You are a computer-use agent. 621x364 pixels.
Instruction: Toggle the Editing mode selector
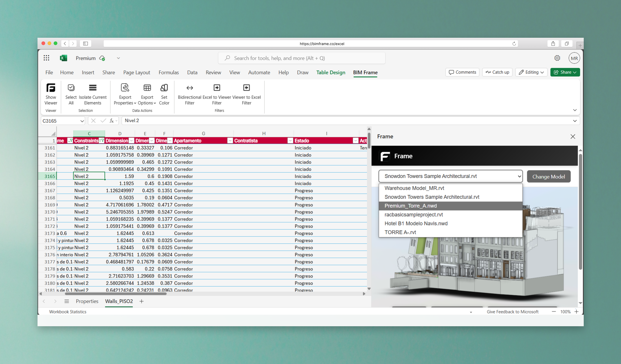click(531, 72)
